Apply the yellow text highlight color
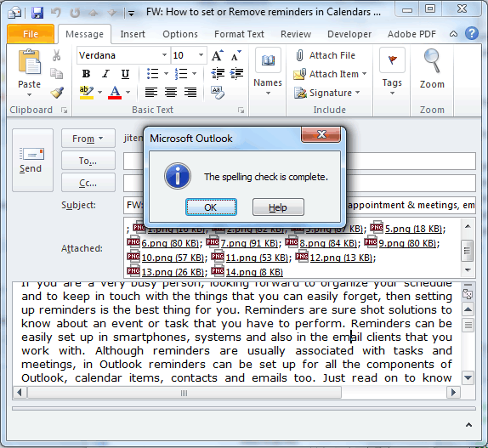This screenshot has height=448, width=488. pos(86,93)
